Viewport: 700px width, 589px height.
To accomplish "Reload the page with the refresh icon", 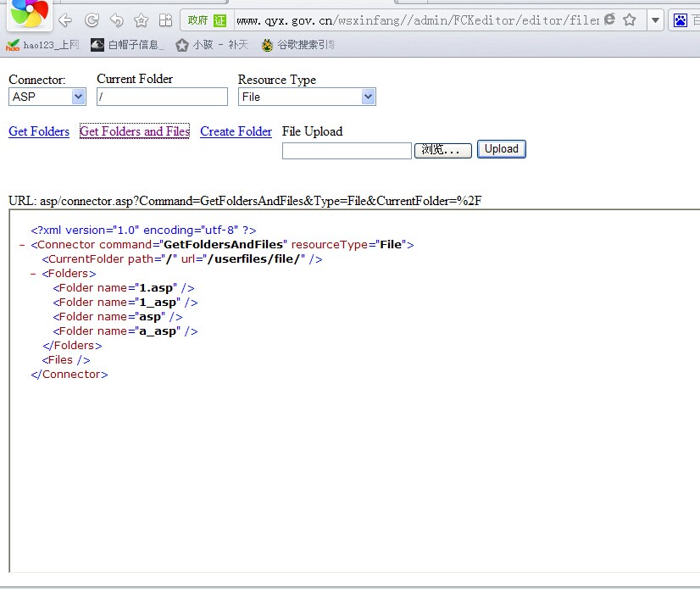I will click(x=92, y=20).
